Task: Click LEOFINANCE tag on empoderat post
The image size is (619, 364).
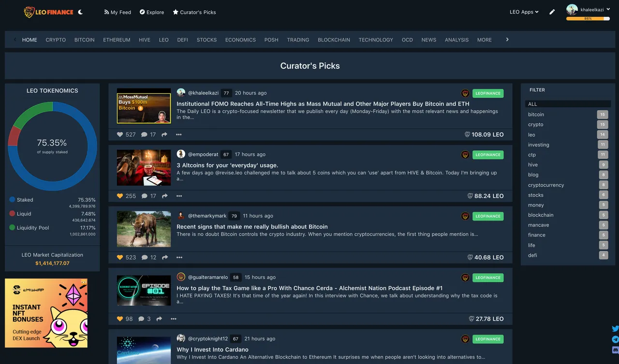Action: point(488,155)
